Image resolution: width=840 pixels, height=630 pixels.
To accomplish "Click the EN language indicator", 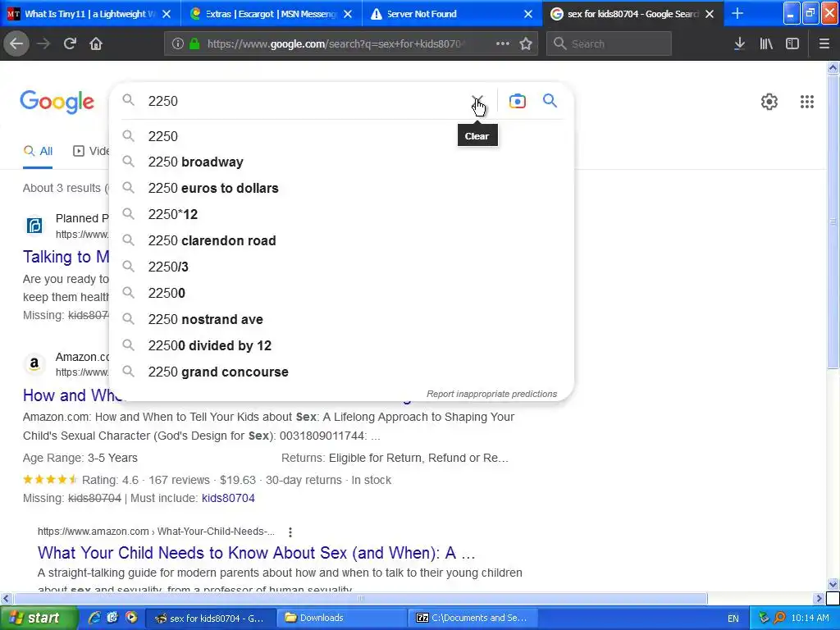I will 733,619.
